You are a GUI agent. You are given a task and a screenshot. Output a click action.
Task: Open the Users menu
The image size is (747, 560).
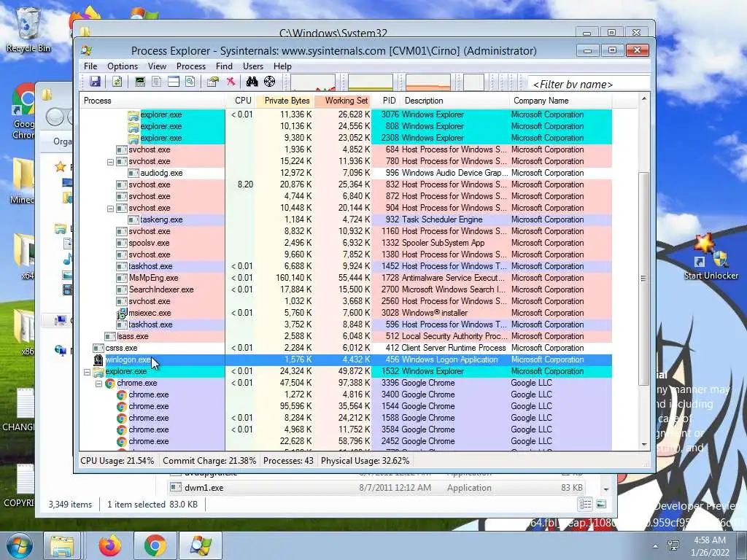(253, 66)
